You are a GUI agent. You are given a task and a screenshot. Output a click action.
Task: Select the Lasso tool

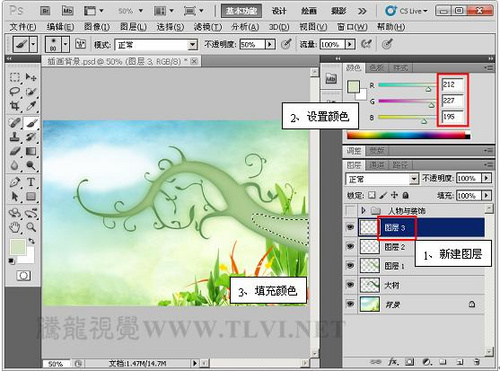click(x=15, y=92)
